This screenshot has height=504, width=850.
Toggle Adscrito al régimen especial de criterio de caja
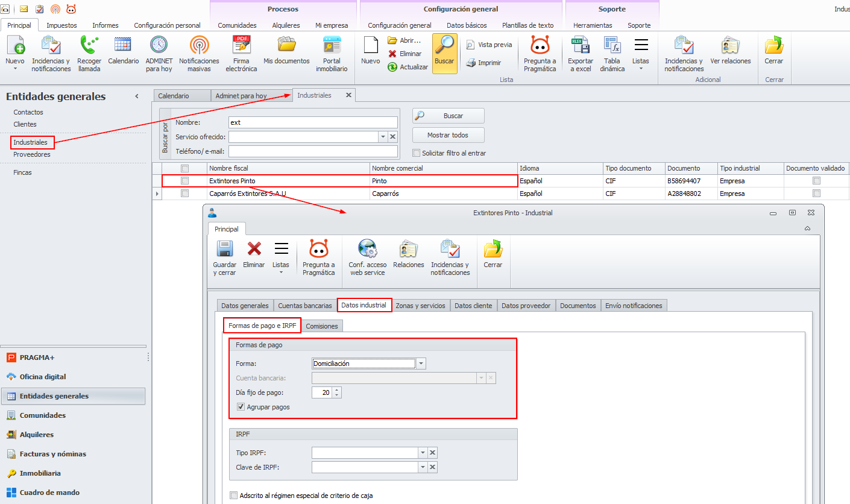(234, 496)
